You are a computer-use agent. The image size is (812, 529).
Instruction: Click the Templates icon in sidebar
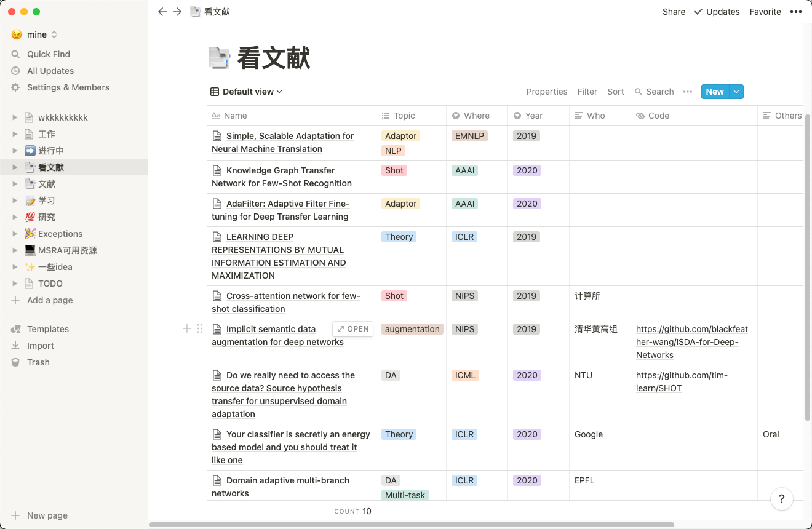(16, 329)
